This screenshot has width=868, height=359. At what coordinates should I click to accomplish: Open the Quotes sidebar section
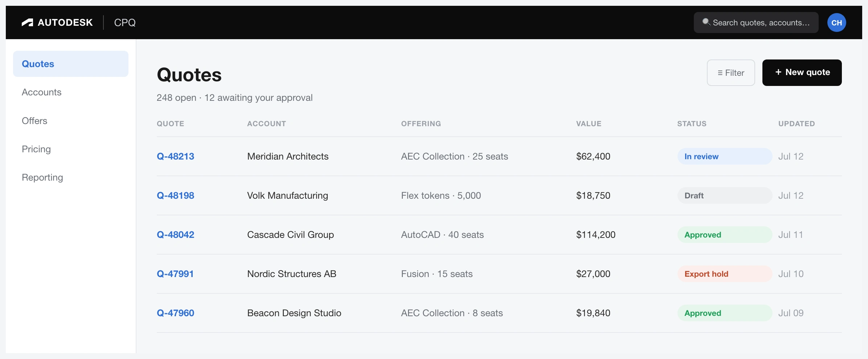click(x=71, y=64)
